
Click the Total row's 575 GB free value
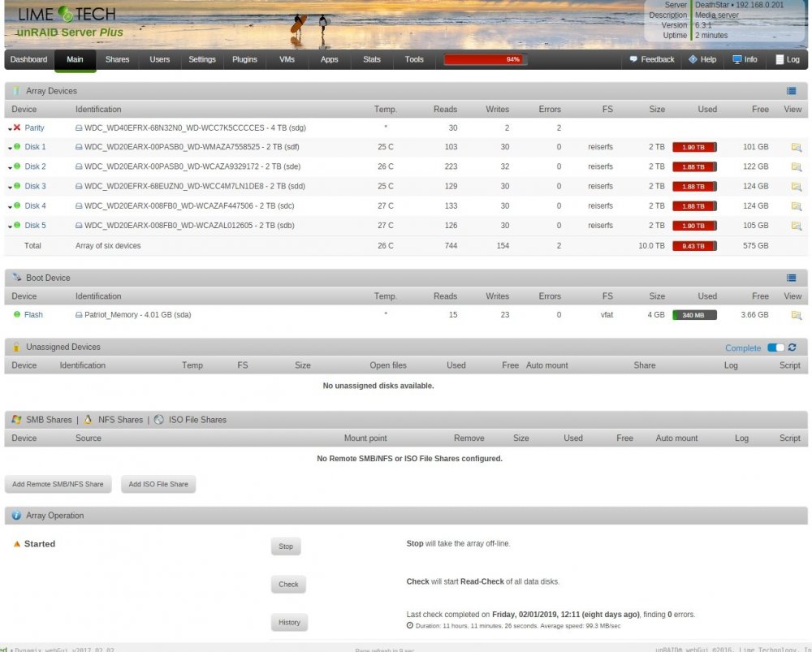click(755, 246)
